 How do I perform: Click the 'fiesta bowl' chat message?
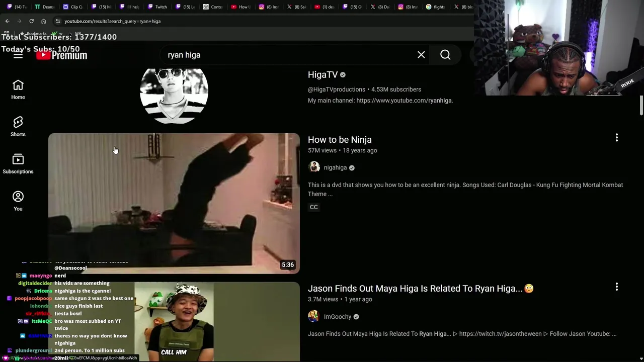coord(68,313)
